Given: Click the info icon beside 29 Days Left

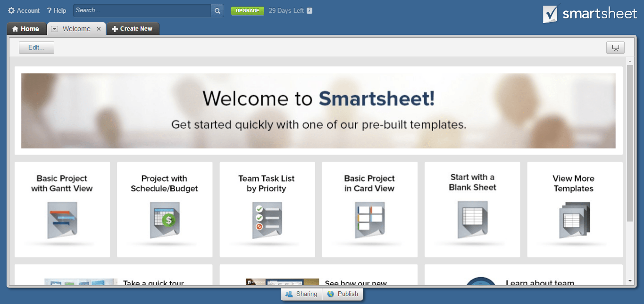Looking at the screenshot, I should pos(309,10).
